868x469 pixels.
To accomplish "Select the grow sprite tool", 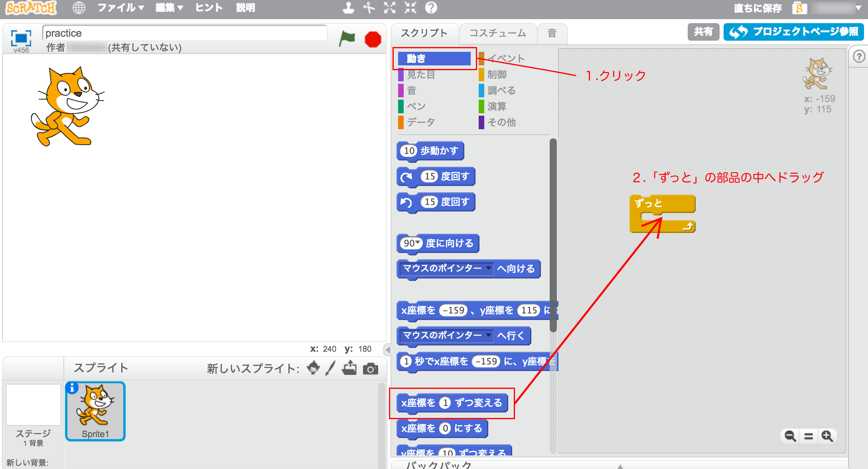I will 390,8.
